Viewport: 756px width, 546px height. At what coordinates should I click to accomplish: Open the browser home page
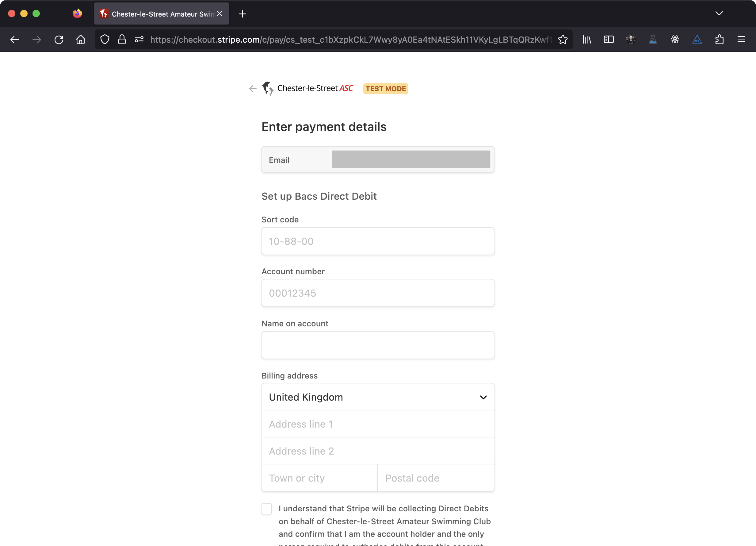click(x=81, y=40)
